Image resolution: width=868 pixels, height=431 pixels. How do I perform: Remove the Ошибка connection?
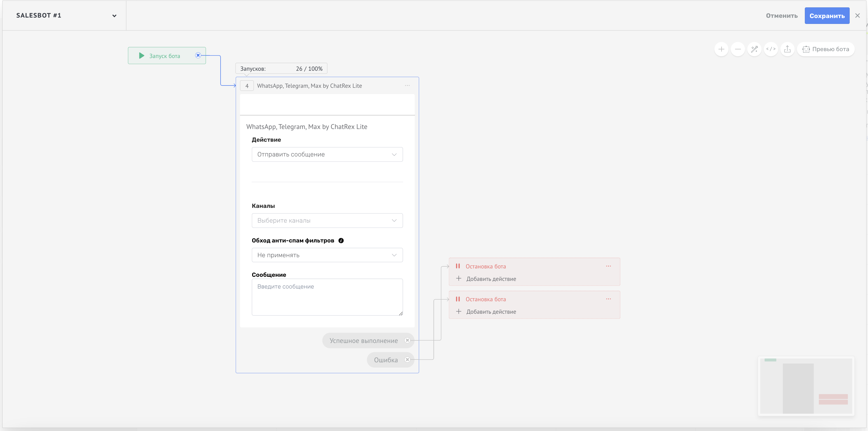pos(407,360)
